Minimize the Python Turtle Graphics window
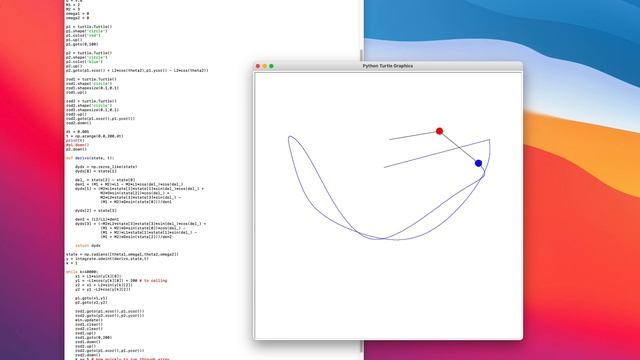 pyautogui.click(x=264, y=66)
